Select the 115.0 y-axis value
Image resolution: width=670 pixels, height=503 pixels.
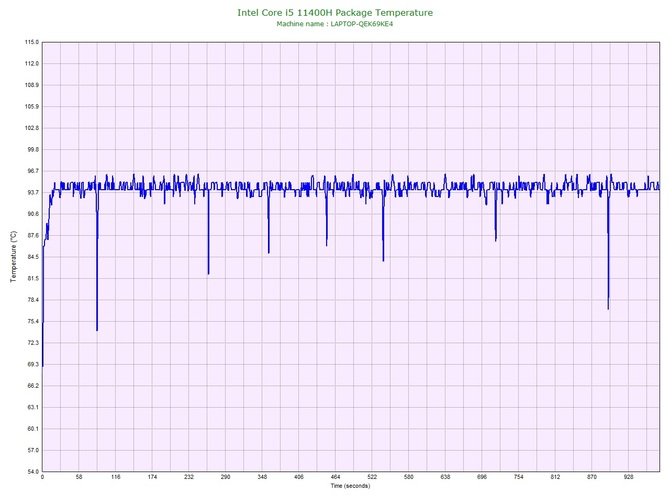pyautogui.click(x=32, y=42)
